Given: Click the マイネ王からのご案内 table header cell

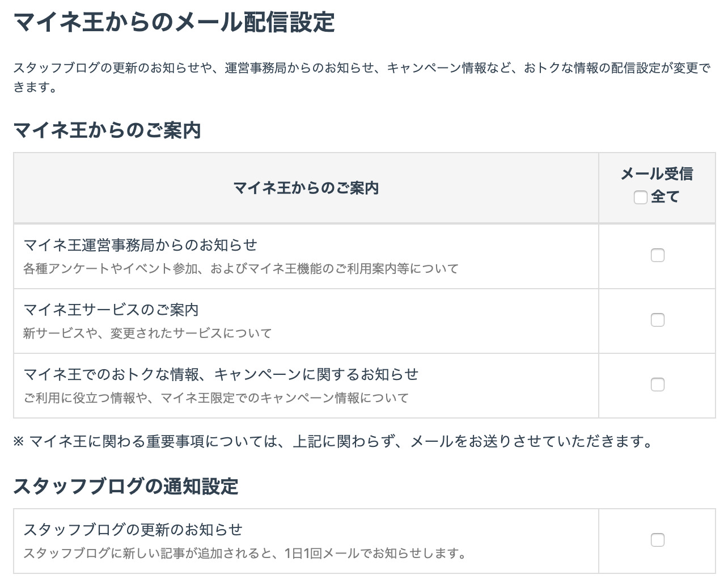Looking at the screenshot, I should coord(306,188).
